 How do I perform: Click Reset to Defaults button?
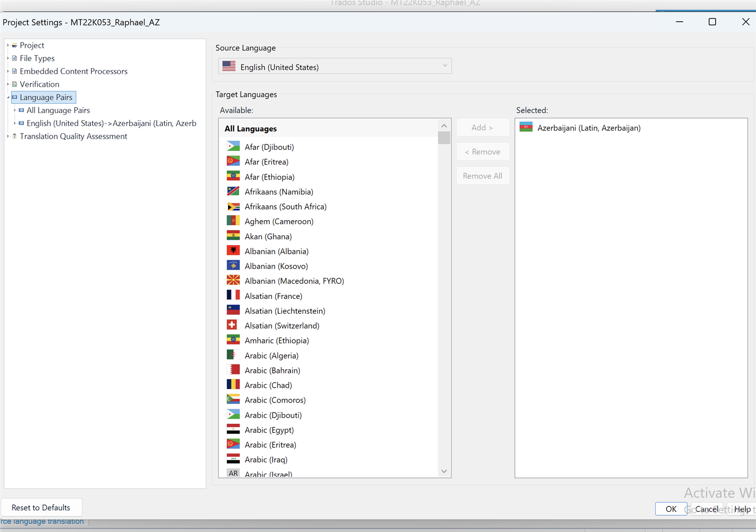pos(41,508)
